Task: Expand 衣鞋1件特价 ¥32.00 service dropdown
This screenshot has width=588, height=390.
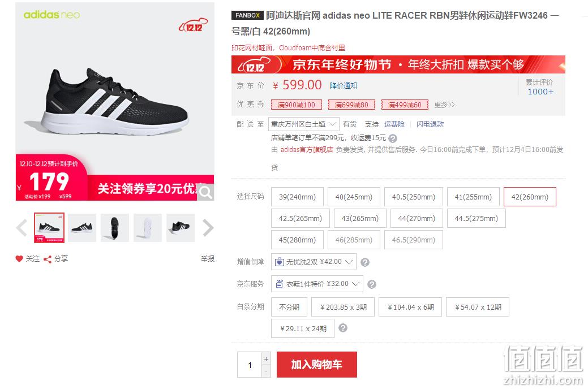Action: (317, 284)
